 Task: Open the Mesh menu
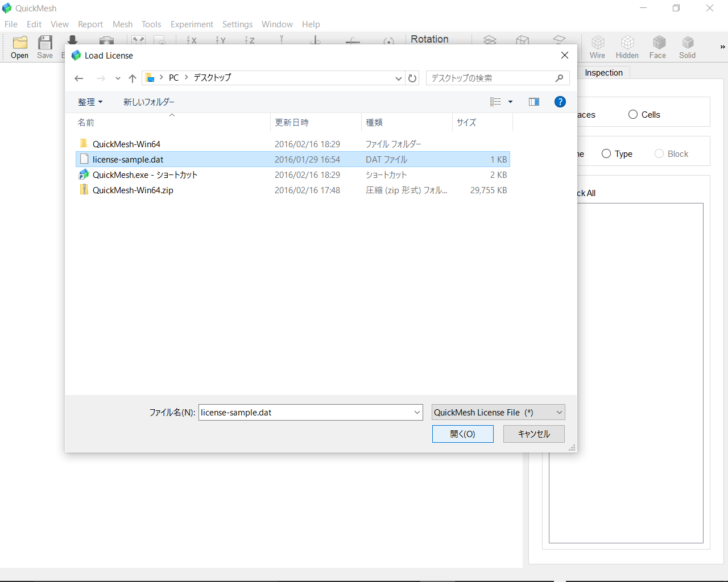coord(122,24)
